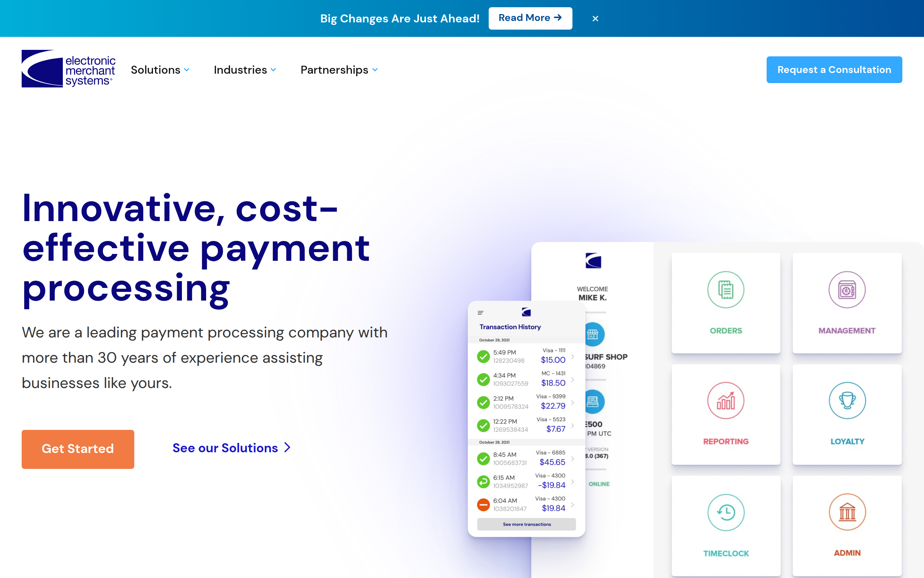This screenshot has width=924, height=578.
Task: Click the LOYALTY label text
Action: coord(847,441)
